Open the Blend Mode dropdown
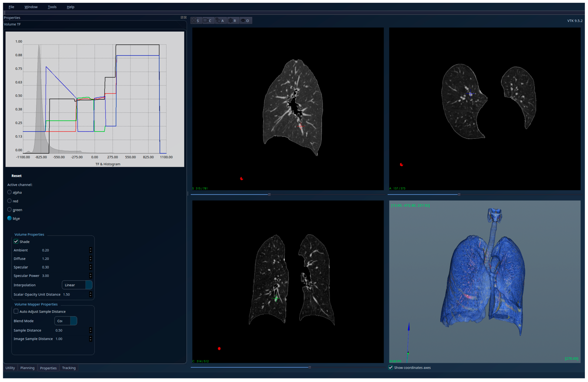The height and width of the screenshot is (382, 588). click(x=65, y=321)
